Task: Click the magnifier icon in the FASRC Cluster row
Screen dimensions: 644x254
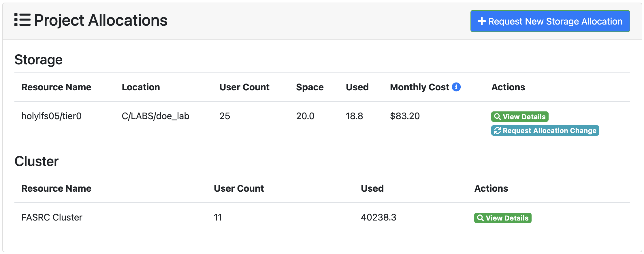Action: point(480,218)
